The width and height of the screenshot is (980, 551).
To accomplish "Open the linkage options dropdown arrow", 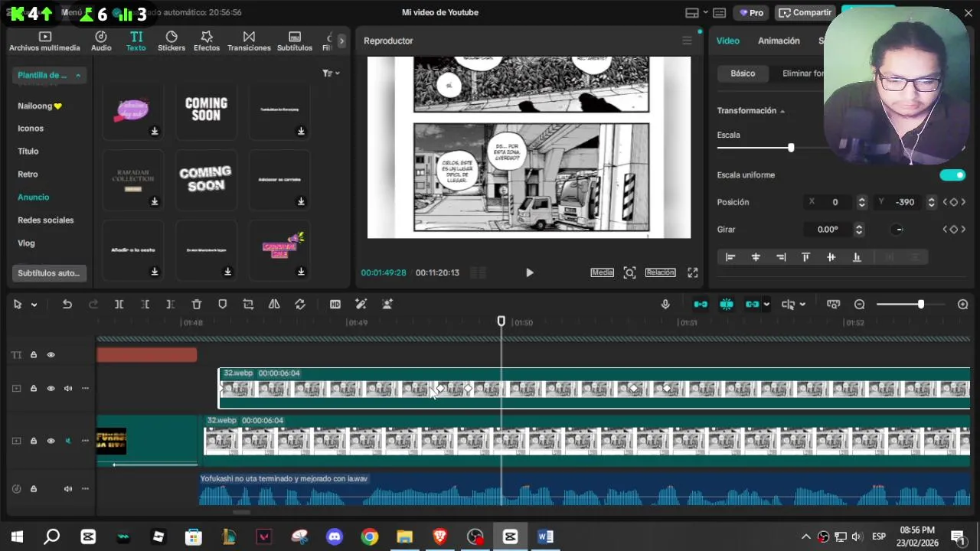I will 766,305.
